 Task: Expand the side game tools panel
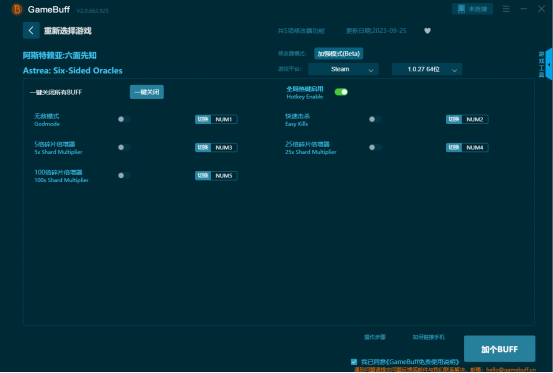549,65
